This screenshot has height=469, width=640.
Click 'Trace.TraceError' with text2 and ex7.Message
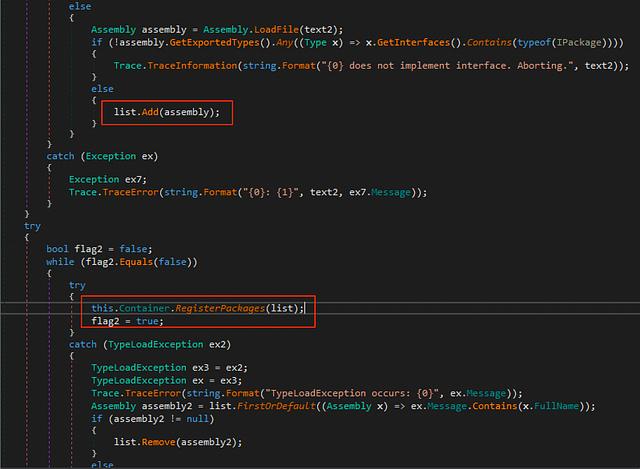click(248, 192)
